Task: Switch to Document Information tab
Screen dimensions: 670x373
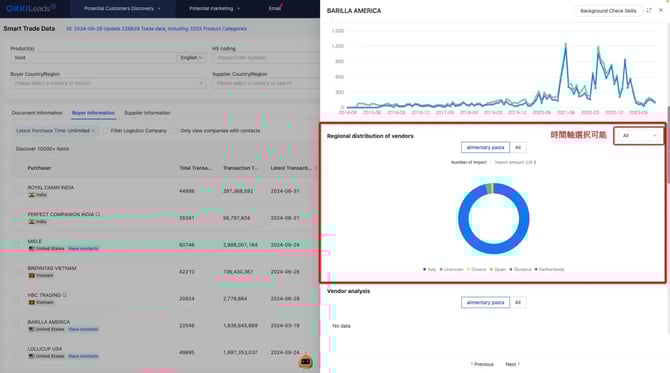Action: (x=37, y=113)
